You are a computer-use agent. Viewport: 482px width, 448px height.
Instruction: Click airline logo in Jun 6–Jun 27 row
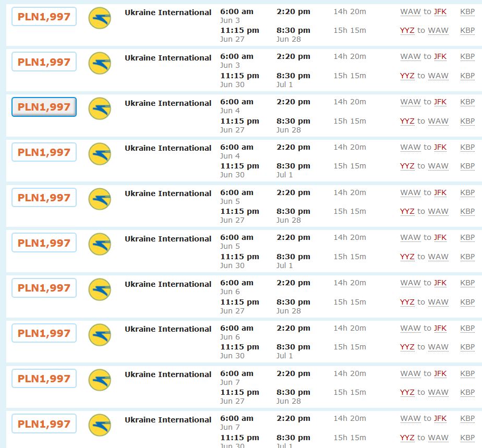click(100, 289)
